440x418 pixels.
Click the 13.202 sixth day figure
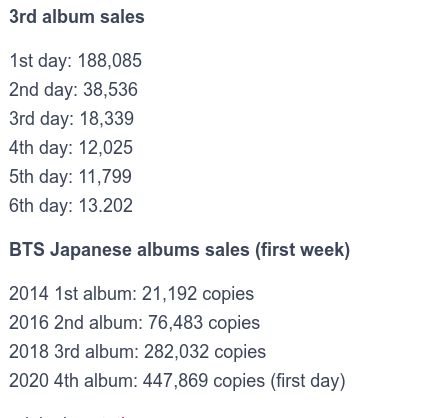click(106, 206)
